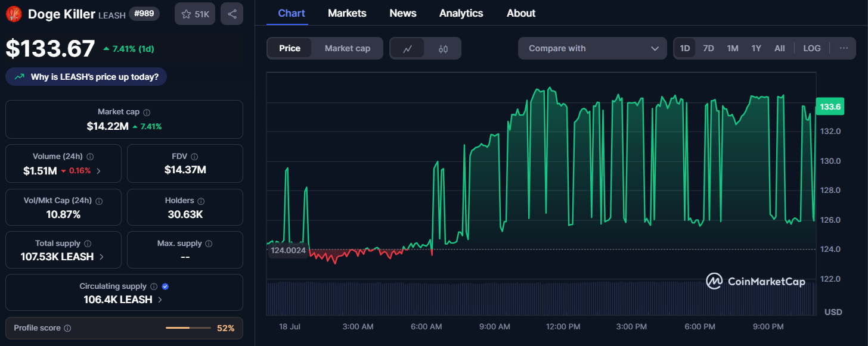Switch to candlestick chart icon

click(443, 49)
